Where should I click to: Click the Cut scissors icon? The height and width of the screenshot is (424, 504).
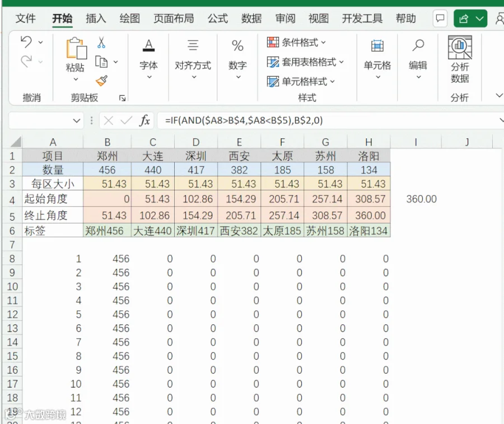coord(101,42)
